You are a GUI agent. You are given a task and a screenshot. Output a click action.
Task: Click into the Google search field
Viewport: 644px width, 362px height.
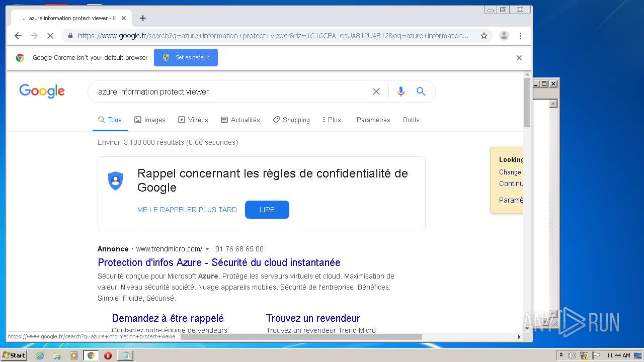(x=231, y=92)
